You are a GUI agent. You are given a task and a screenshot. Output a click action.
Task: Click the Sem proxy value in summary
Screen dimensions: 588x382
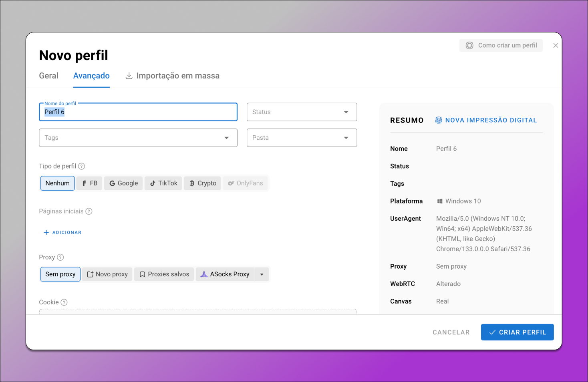pyautogui.click(x=451, y=267)
